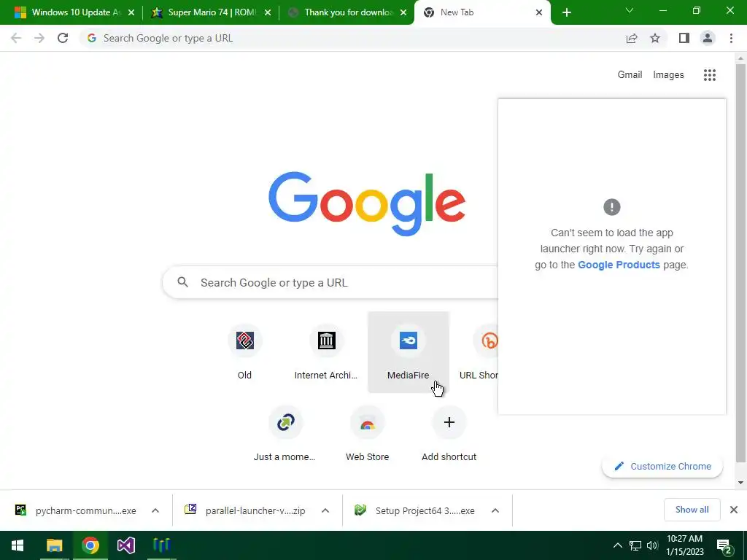
Task: Open the Old shortcut tile
Action: coord(245,352)
